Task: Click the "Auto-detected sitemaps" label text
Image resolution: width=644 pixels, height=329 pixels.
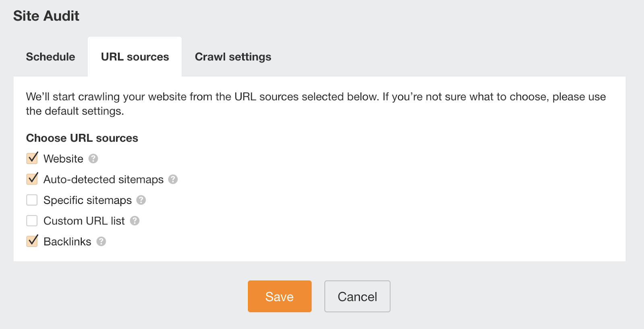Action: 103,179
